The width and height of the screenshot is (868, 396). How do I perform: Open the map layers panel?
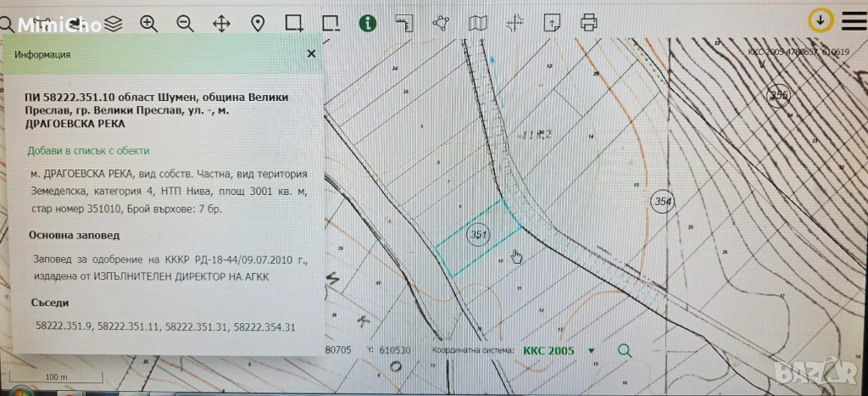tap(114, 24)
